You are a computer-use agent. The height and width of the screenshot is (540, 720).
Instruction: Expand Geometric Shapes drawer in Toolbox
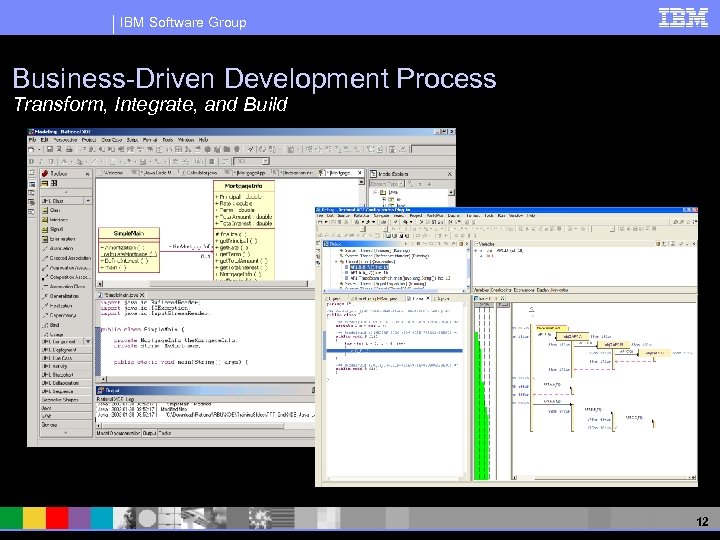66,399
